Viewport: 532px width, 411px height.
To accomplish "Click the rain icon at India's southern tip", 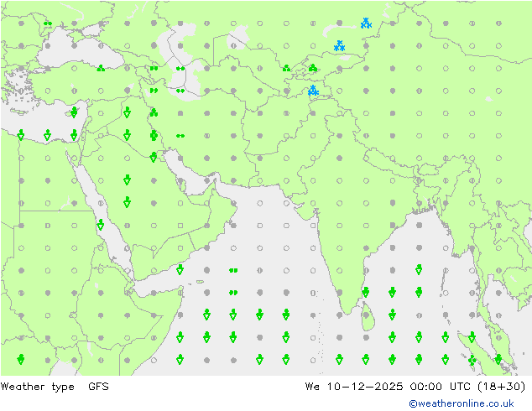I will 366,292.
